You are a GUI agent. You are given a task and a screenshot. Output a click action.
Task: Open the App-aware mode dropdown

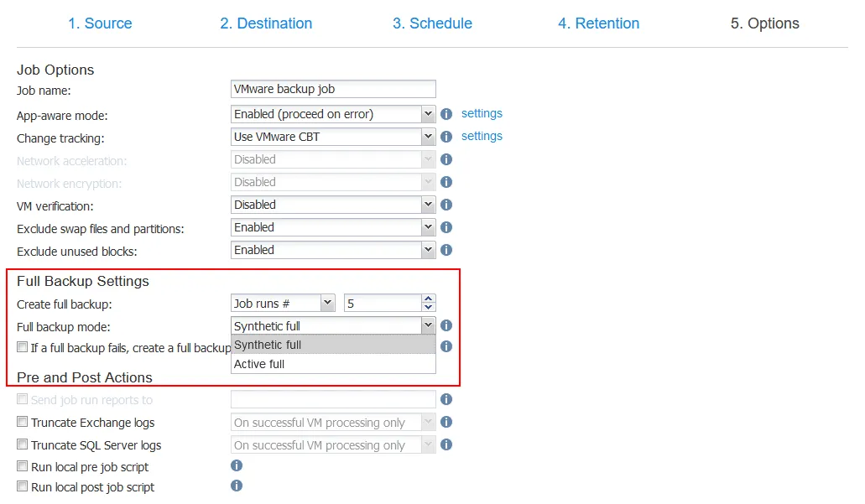coord(333,114)
